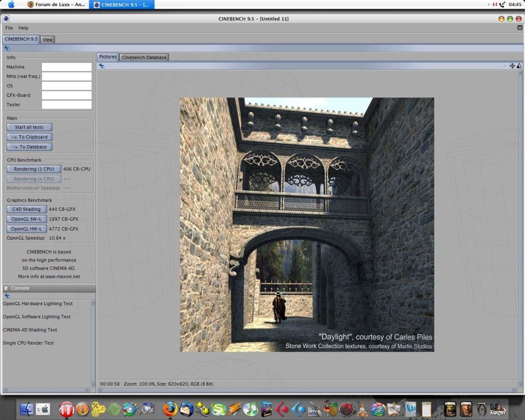Screen dimensions: 525x420
Task: Click 'OpenGL Speedup: 10.84 x' text
Action: point(36,238)
